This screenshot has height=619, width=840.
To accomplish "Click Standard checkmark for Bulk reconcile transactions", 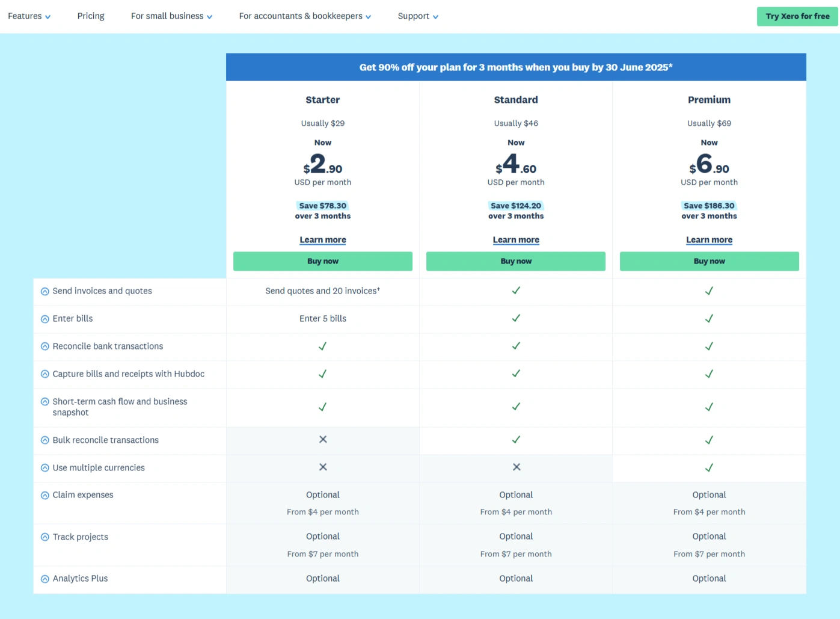I will pos(516,440).
